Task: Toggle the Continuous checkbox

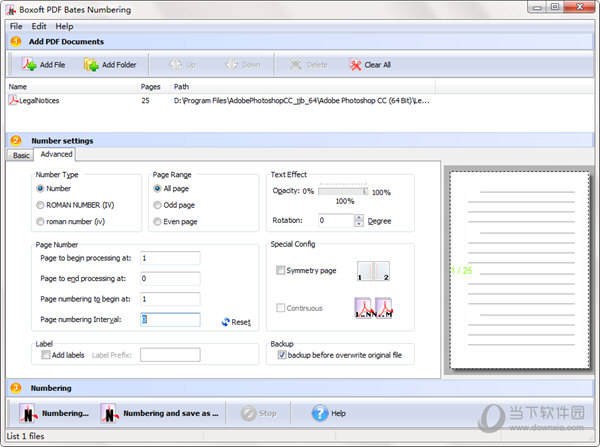Action: point(280,308)
